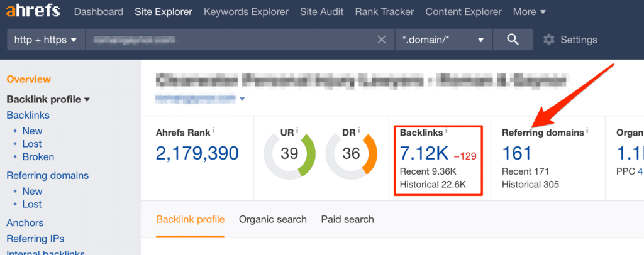Go to Keywords Explorer
Viewport: 644px width, 255px height.
(x=246, y=12)
